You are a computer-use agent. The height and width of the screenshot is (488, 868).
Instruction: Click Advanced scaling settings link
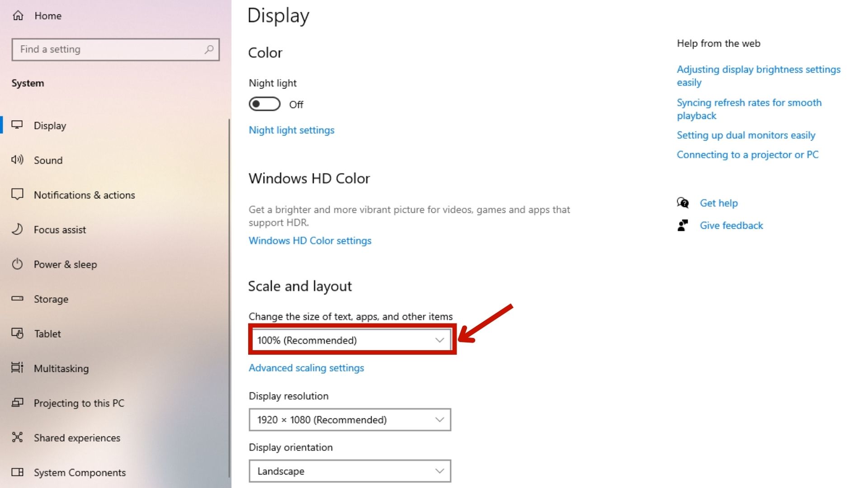tap(306, 368)
